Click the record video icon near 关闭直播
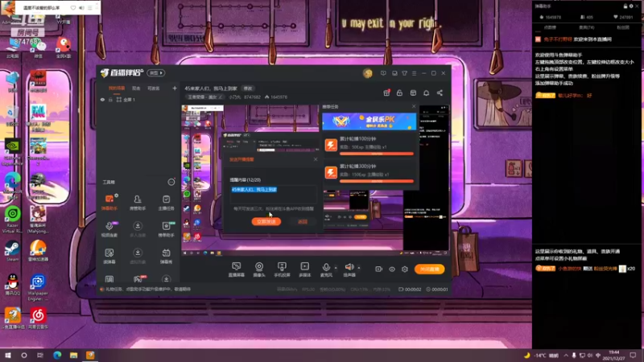 (378, 269)
